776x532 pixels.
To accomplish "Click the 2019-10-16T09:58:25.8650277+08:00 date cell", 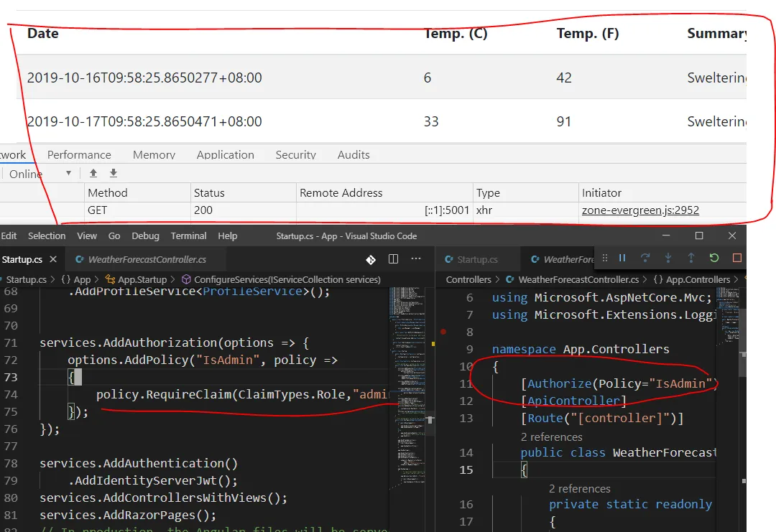I will pos(144,78).
